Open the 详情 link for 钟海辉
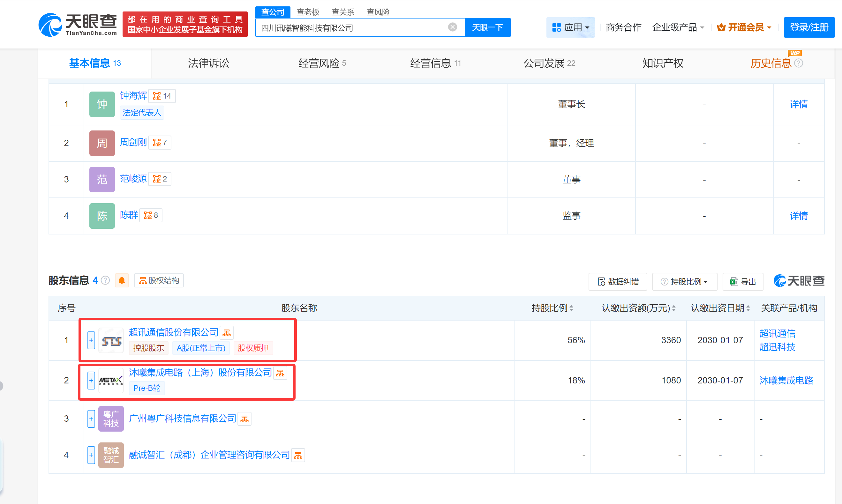Image resolution: width=842 pixels, height=504 pixels. click(799, 104)
